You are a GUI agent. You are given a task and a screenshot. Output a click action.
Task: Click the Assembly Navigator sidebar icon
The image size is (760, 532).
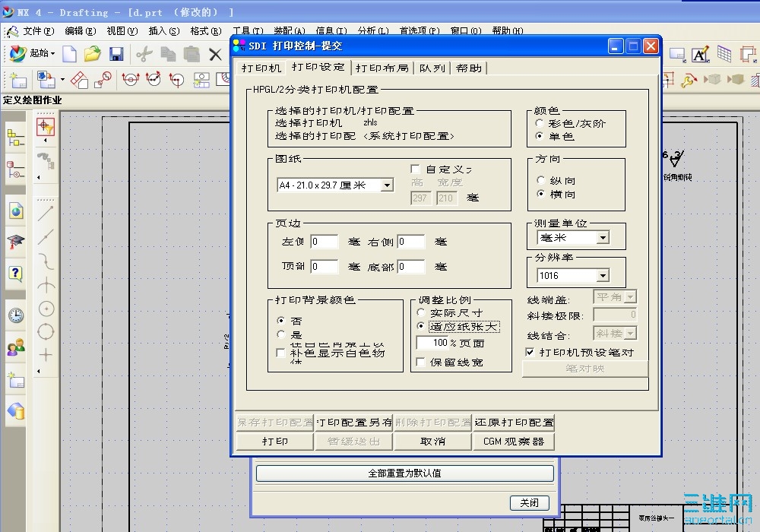(x=15, y=138)
